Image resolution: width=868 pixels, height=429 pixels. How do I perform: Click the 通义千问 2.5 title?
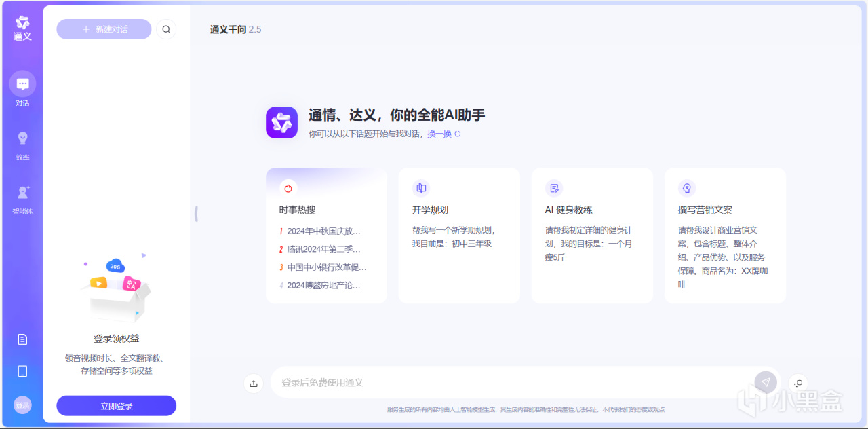point(235,29)
